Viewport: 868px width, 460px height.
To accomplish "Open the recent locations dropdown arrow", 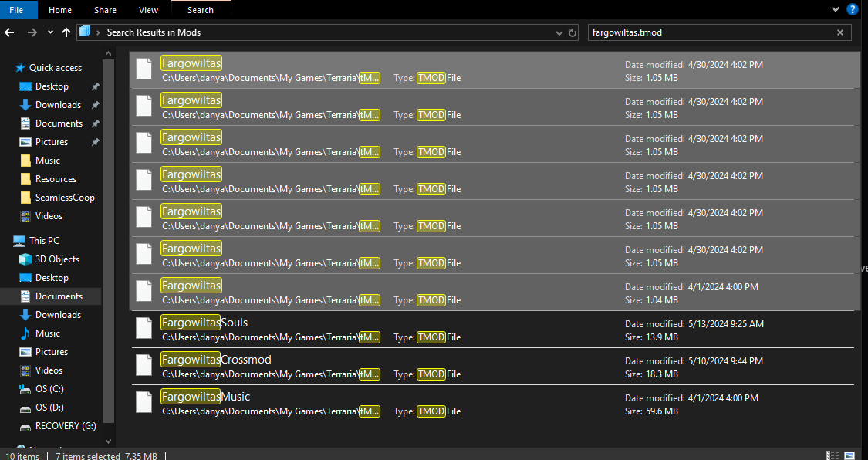I will coord(50,32).
